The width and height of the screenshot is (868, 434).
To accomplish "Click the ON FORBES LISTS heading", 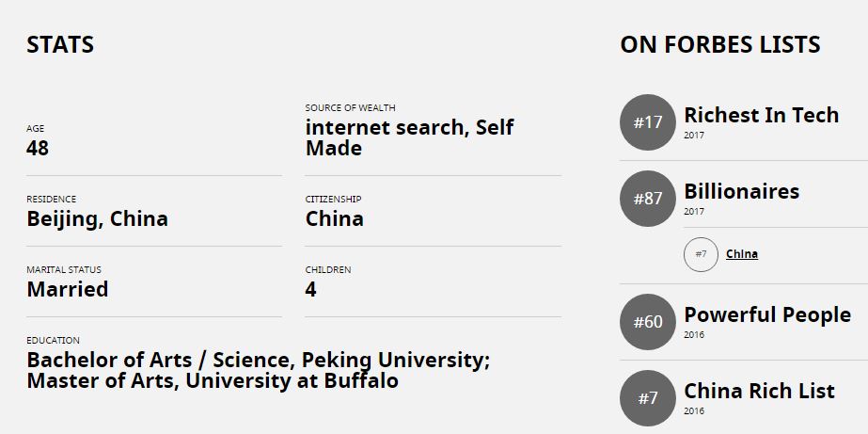I will point(720,45).
